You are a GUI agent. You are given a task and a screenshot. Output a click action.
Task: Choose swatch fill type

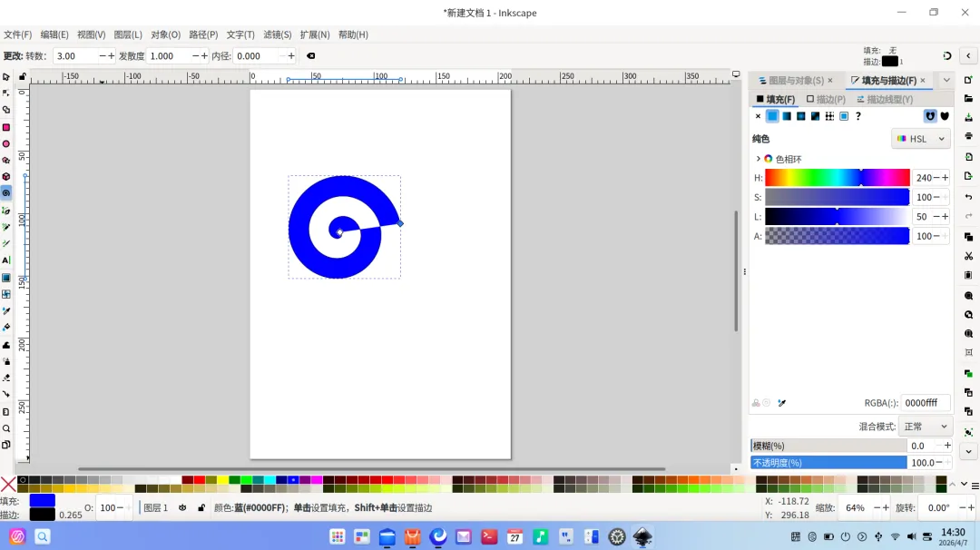coord(844,116)
